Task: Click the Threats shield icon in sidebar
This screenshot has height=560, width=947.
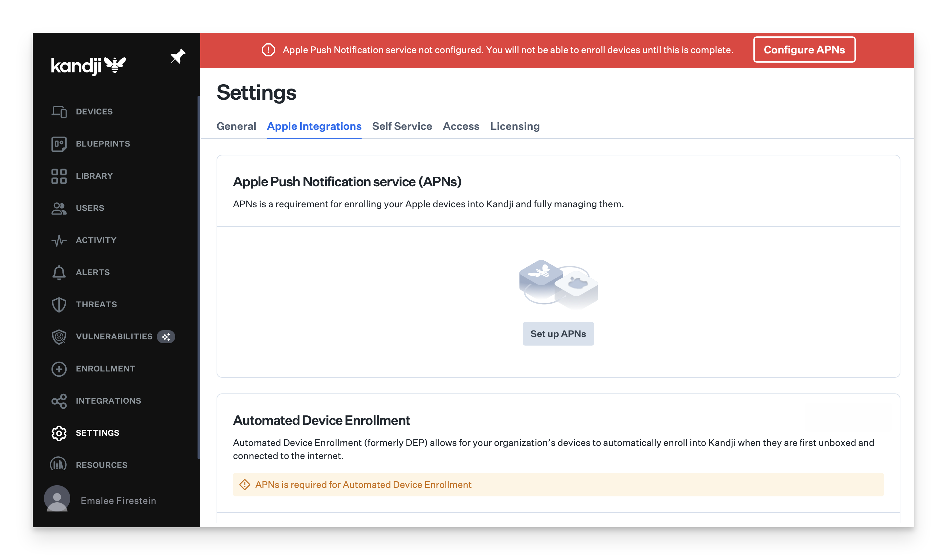Action: [x=59, y=304]
